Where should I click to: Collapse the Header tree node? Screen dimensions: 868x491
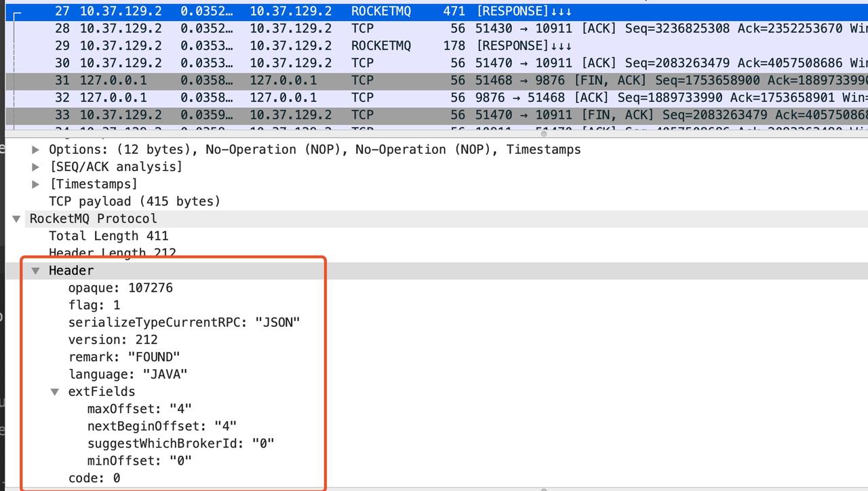(x=35, y=271)
